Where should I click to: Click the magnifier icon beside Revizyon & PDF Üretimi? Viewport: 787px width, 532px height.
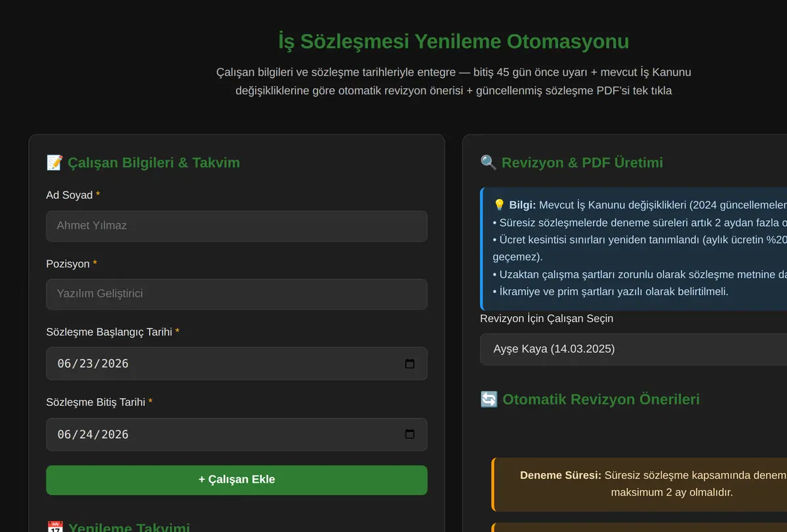489,163
